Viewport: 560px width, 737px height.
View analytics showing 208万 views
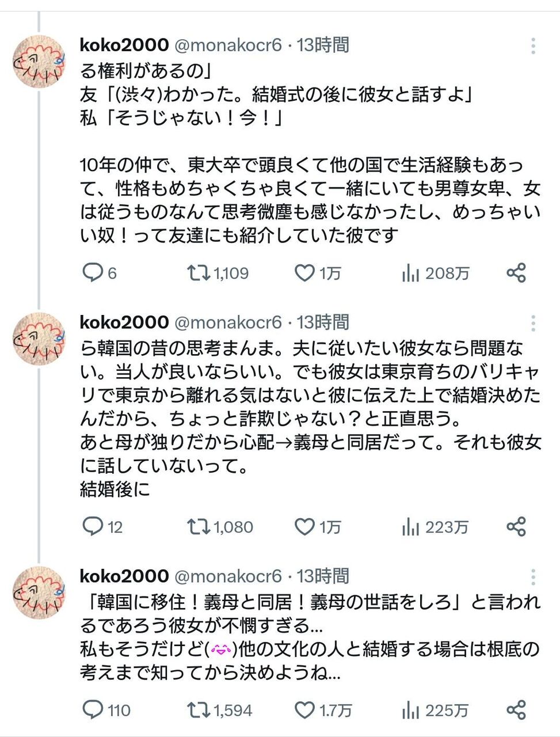click(410, 273)
